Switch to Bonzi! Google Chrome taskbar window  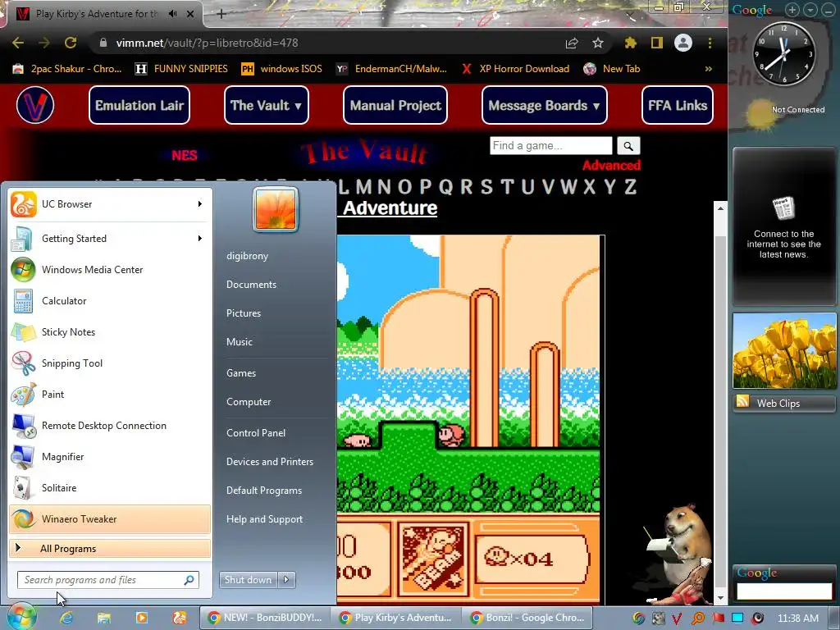pyautogui.click(x=527, y=618)
